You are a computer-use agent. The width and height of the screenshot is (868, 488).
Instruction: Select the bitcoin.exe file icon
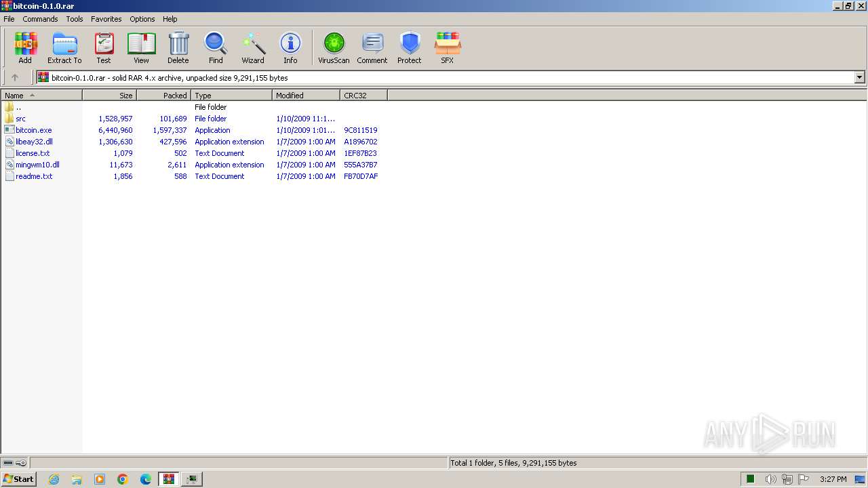pos(9,130)
